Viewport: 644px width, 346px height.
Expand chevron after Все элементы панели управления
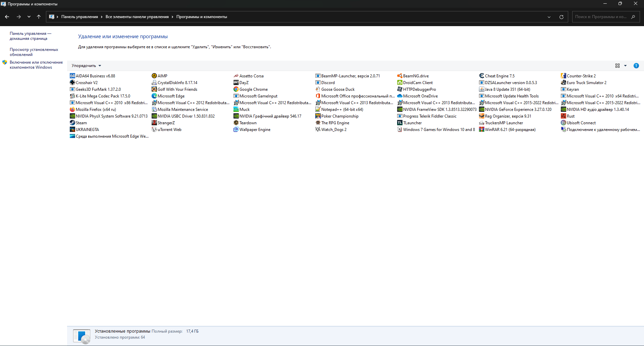pyautogui.click(x=172, y=17)
